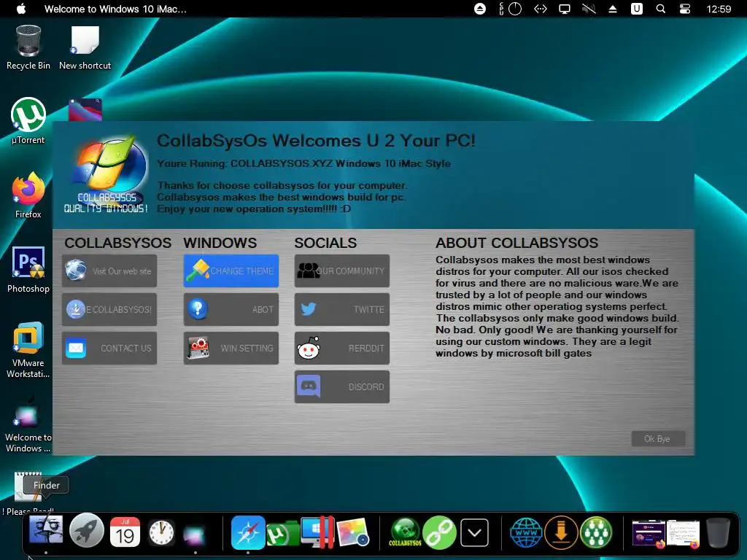Open the Welcome to Windows 10 iMac menu title
Viewport: 747px width, 560px height.
(115, 9)
